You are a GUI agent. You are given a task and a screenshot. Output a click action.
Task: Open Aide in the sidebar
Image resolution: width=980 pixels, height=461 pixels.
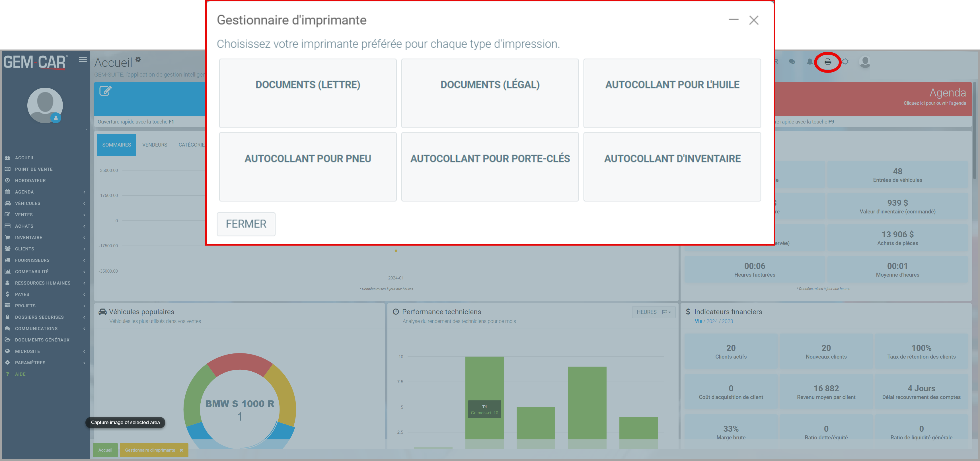click(x=20, y=374)
